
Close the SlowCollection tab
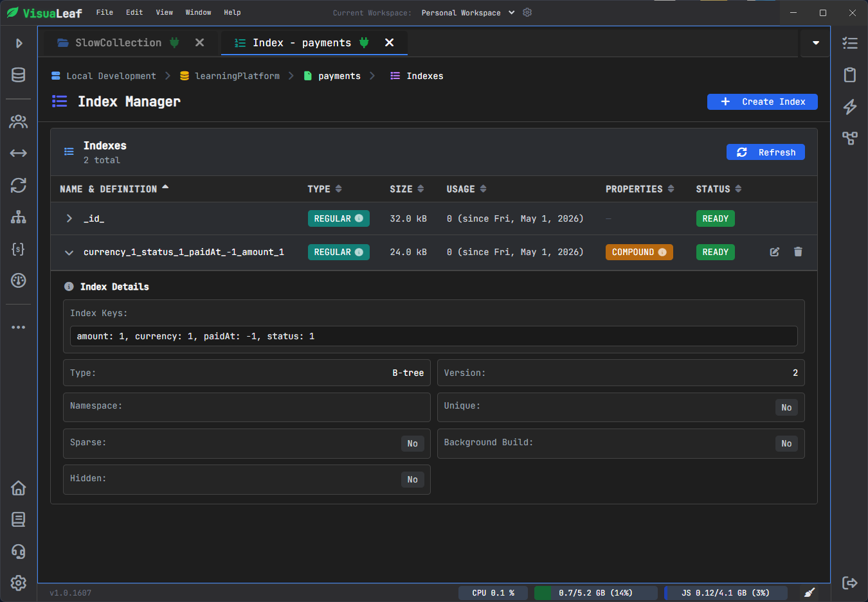pyautogui.click(x=199, y=42)
